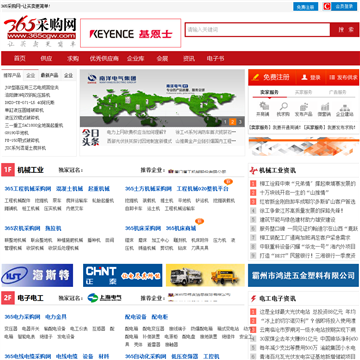Open the 365工程机械采购网 link
This screenshot has height=360, width=360.
28,189
